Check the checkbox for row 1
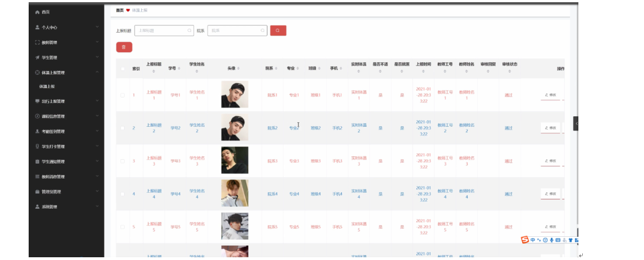The height and width of the screenshot is (260, 644). point(122,95)
